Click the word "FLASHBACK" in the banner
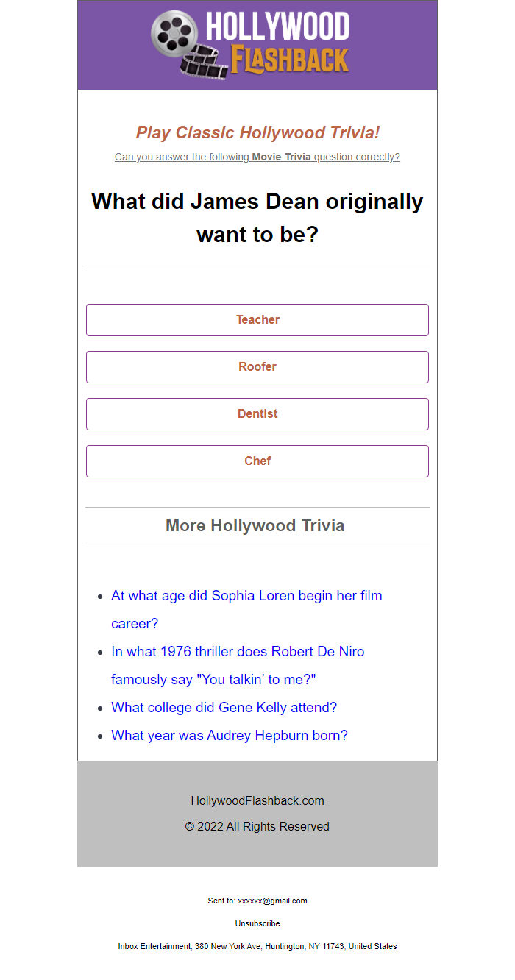 [290, 60]
